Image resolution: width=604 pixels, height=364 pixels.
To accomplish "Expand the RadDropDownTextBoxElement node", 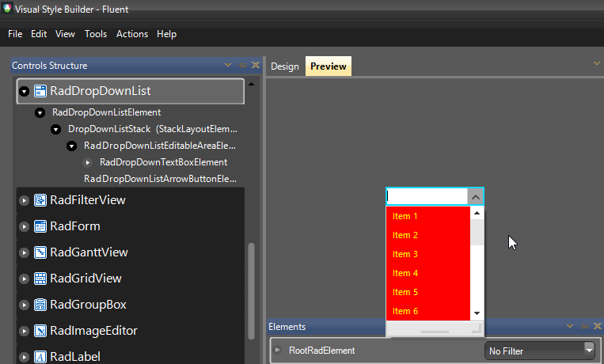I will click(89, 162).
